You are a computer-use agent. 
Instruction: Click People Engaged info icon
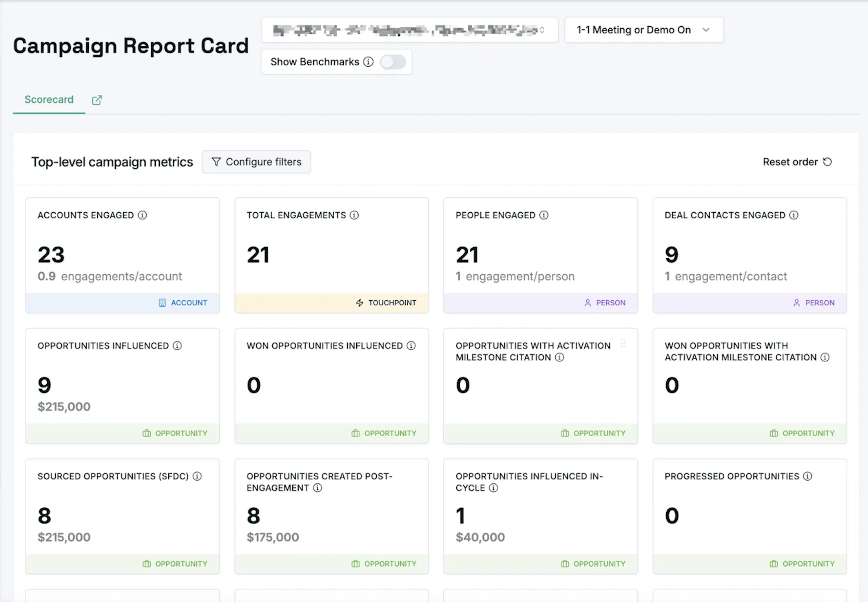pyautogui.click(x=544, y=215)
